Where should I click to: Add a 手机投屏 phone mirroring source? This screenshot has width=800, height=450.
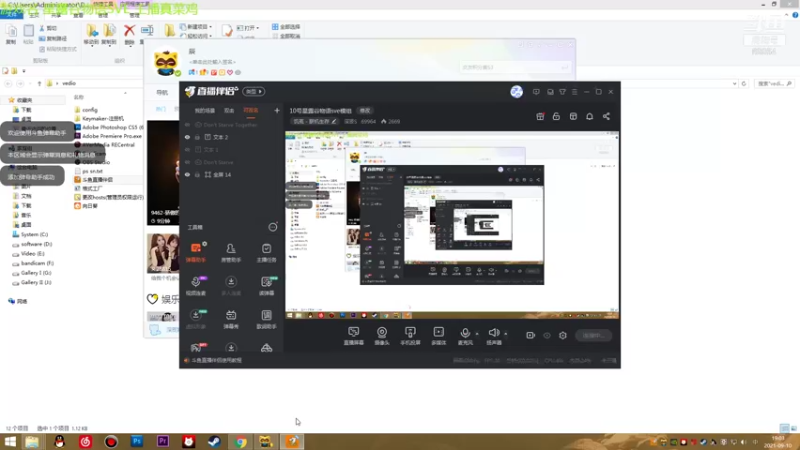tap(410, 336)
